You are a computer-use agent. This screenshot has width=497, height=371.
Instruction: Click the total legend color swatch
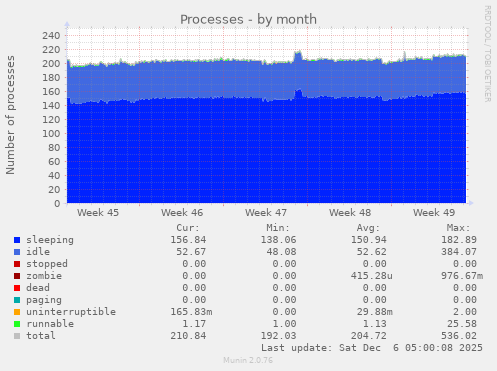point(17,336)
